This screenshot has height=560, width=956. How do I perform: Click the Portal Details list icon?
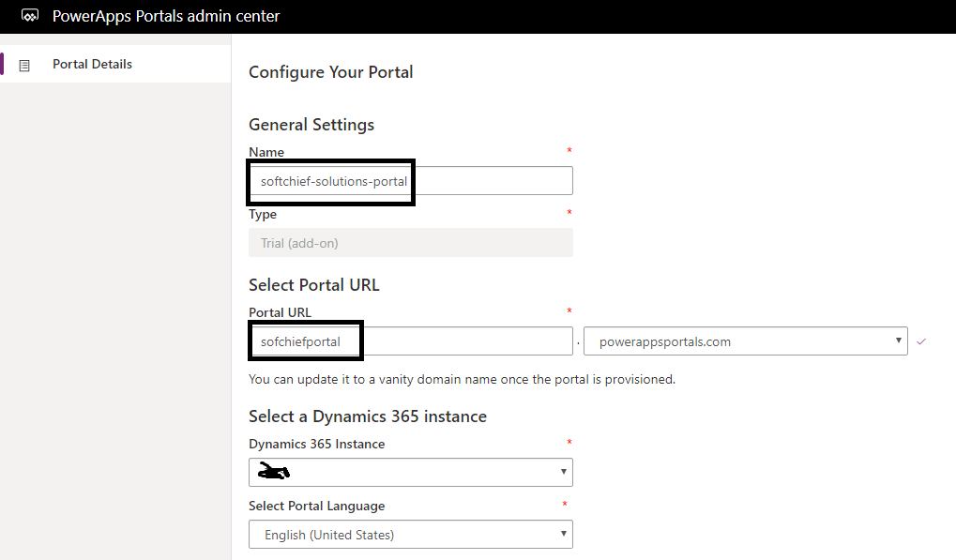pos(24,65)
